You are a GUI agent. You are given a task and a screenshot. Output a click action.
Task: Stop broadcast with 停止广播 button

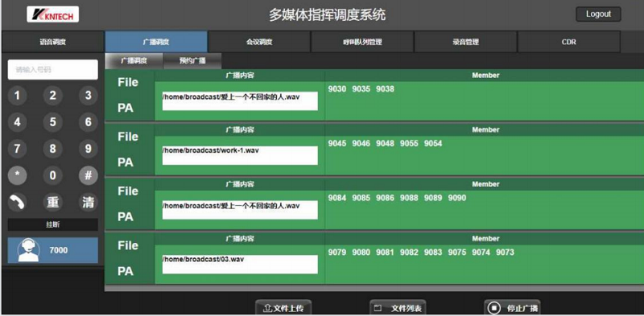(x=512, y=308)
